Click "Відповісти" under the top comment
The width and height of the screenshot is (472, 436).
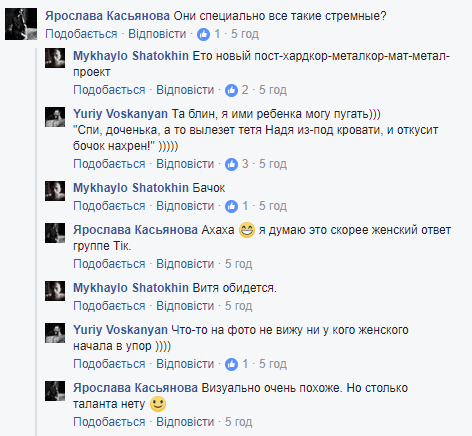coord(157,34)
